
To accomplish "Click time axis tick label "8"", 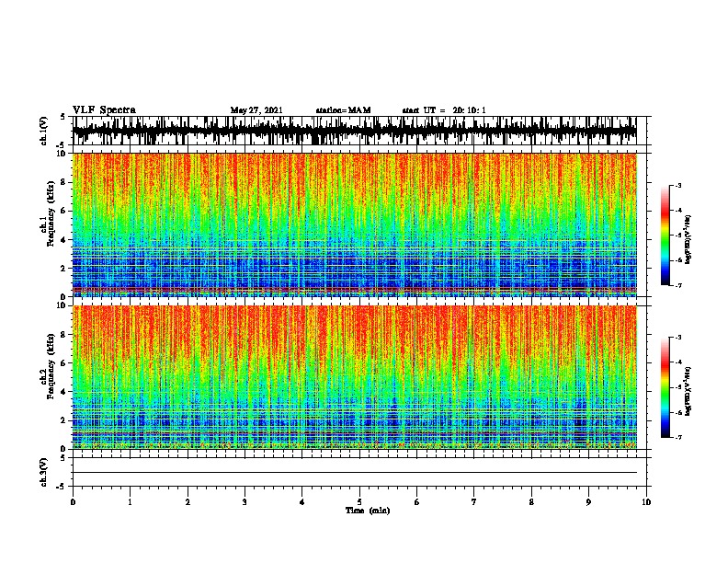I will 531,502.
